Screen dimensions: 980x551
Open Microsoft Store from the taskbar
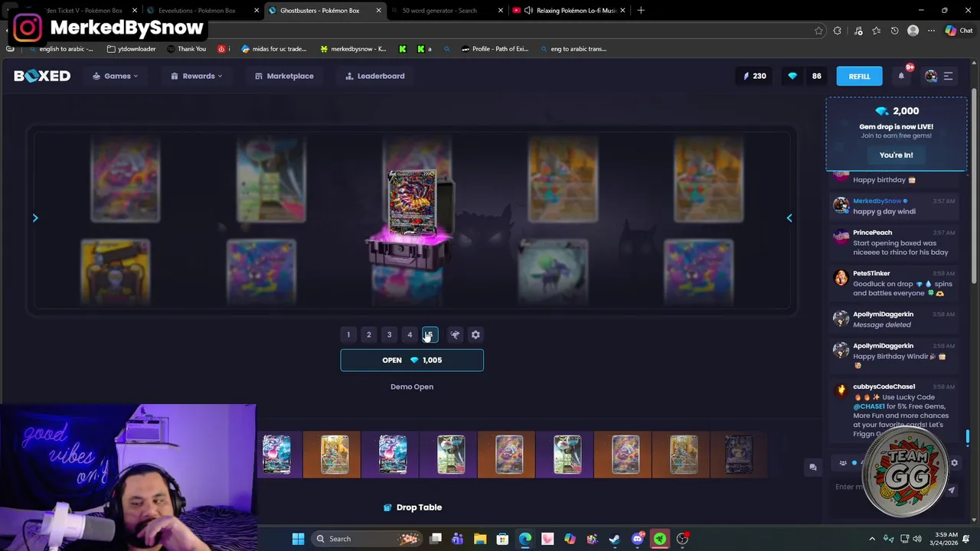point(502,539)
